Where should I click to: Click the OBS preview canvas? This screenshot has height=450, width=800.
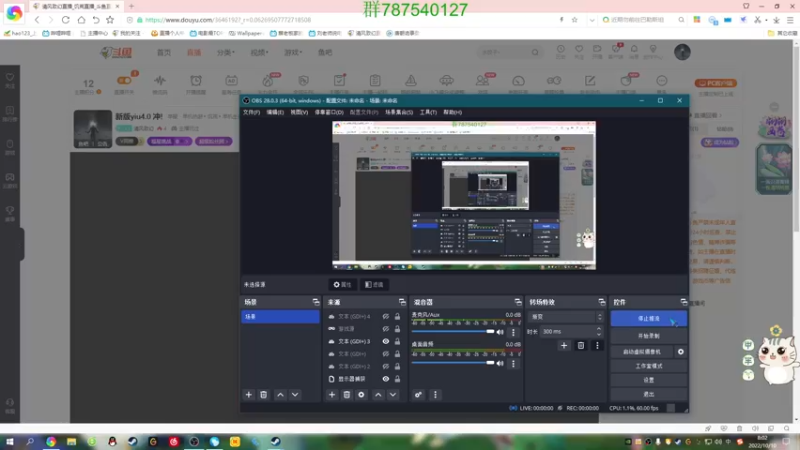[464, 195]
